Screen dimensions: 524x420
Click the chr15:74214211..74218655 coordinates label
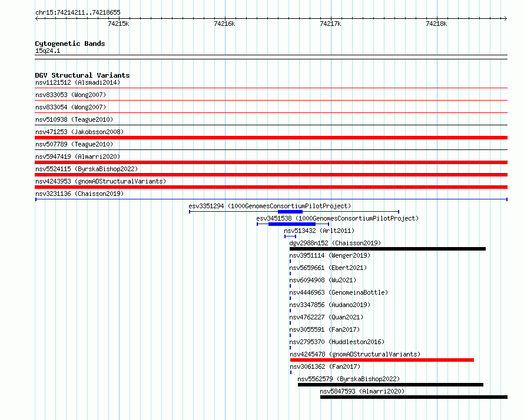78,13
